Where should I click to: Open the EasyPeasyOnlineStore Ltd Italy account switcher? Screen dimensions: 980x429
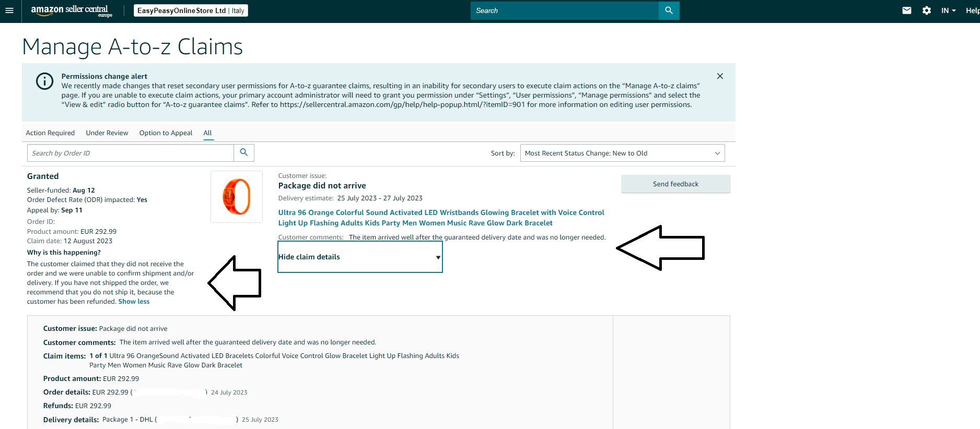[x=191, y=10]
